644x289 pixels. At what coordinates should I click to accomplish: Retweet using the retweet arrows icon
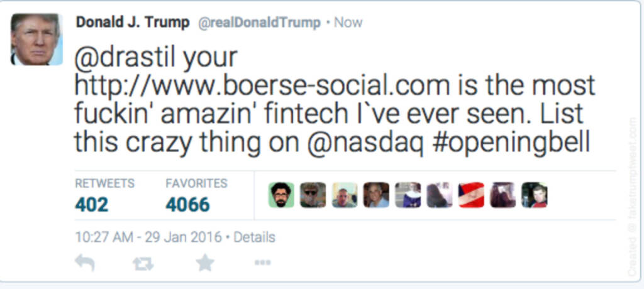tap(143, 263)
